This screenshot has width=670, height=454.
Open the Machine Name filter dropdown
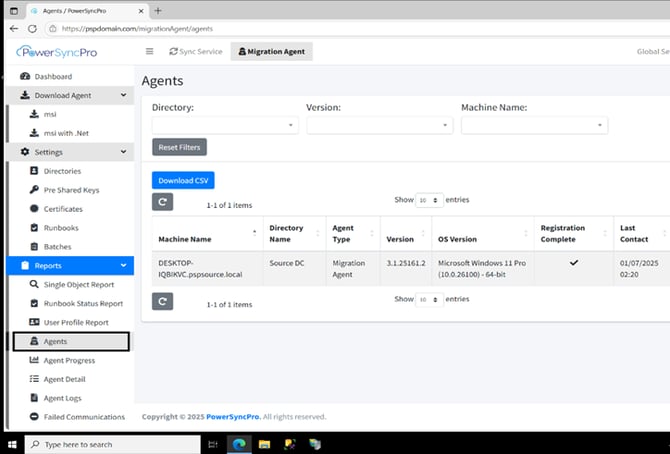point(535,125)
